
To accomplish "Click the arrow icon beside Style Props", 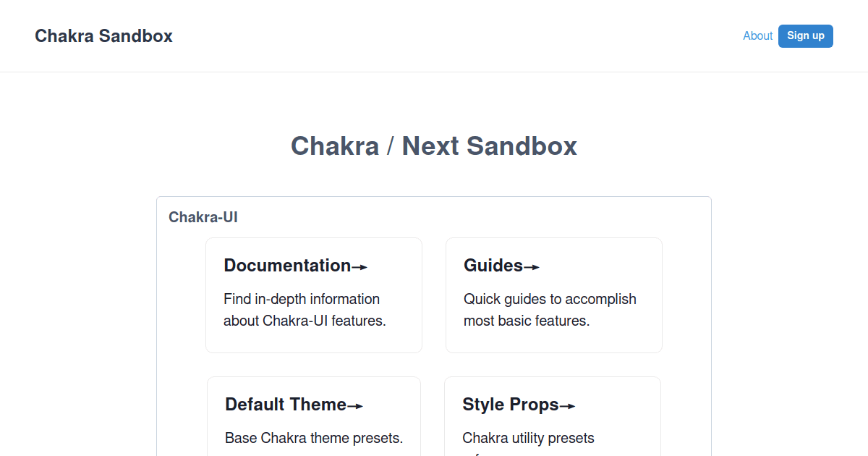I will coord(569,405).
